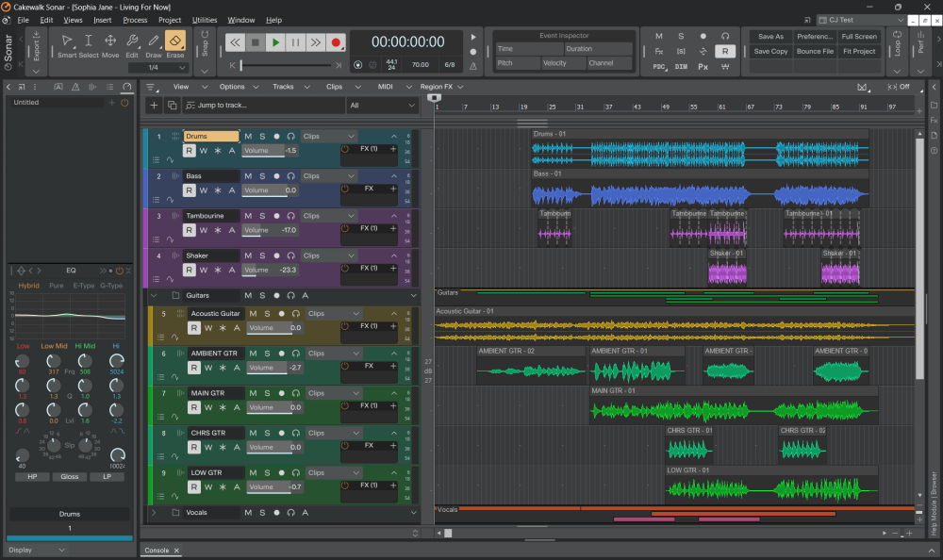Choose the Select tool
The image size is (943, 560).
click(x=89, y=44)
